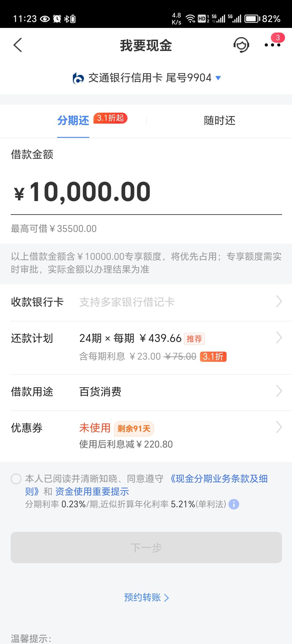Tap the 剩余91天 coupon badge
Viewport: 292px width, 644px height.
[x=134, y=429]
